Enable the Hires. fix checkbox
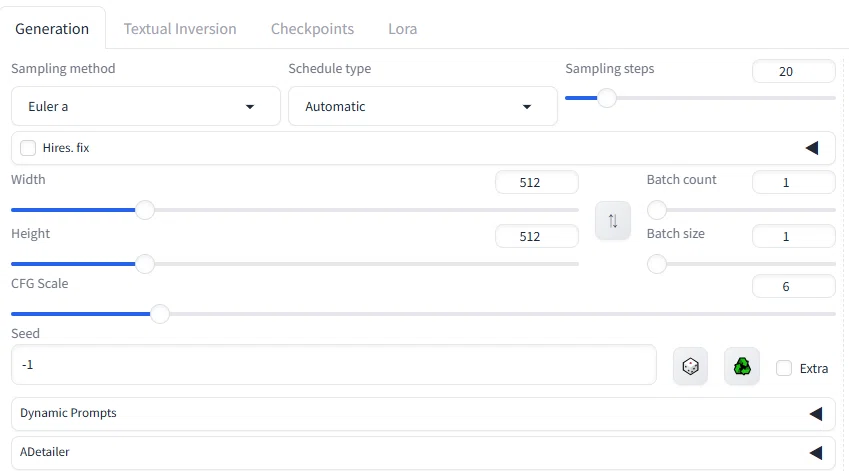The image size is (849, 471). pos(28,148)
